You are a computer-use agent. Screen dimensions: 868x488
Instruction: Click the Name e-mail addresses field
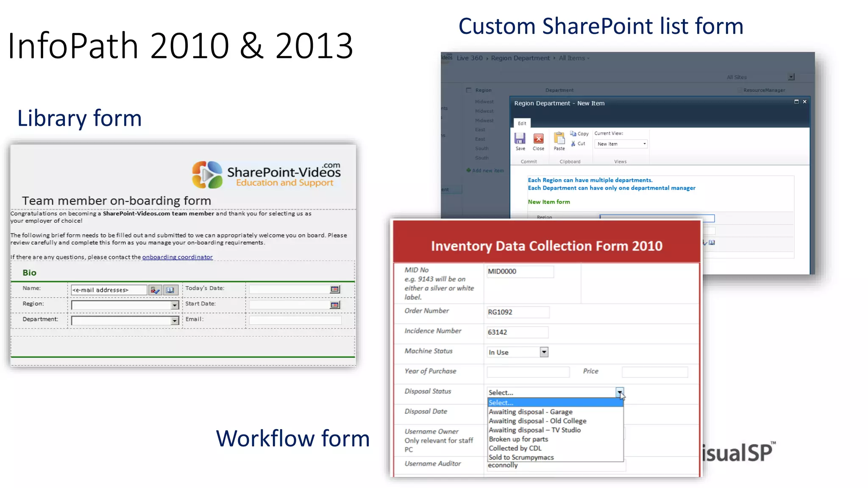point(109,290)
